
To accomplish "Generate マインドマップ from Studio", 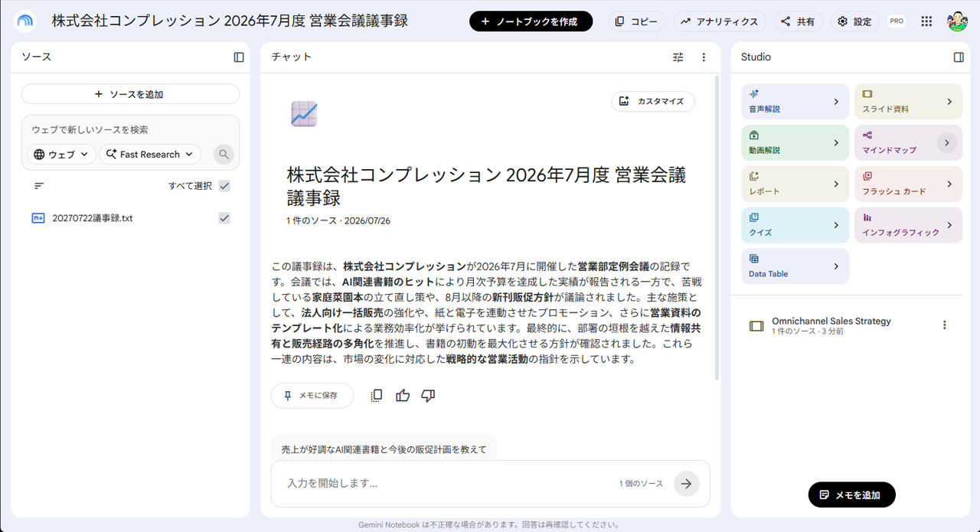I will click(908, 143).
